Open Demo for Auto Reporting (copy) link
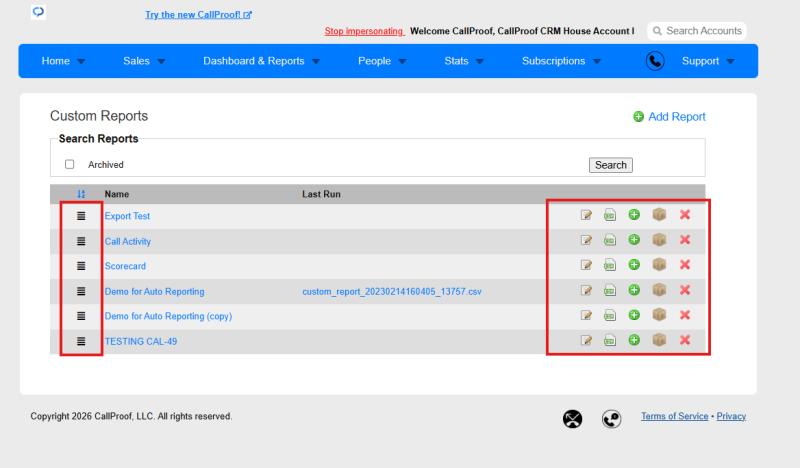Screen dimensions: 800x468 tap(168, 316)
